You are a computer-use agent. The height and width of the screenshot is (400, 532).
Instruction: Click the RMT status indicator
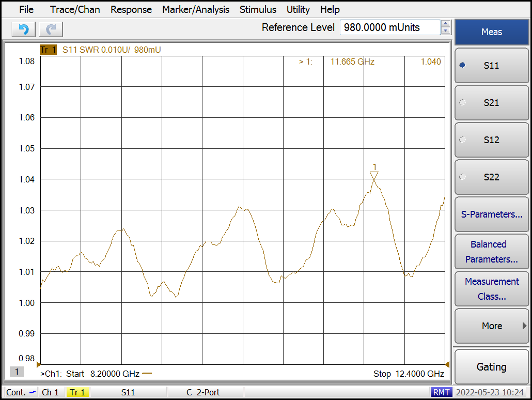click(x=441, y=392)
